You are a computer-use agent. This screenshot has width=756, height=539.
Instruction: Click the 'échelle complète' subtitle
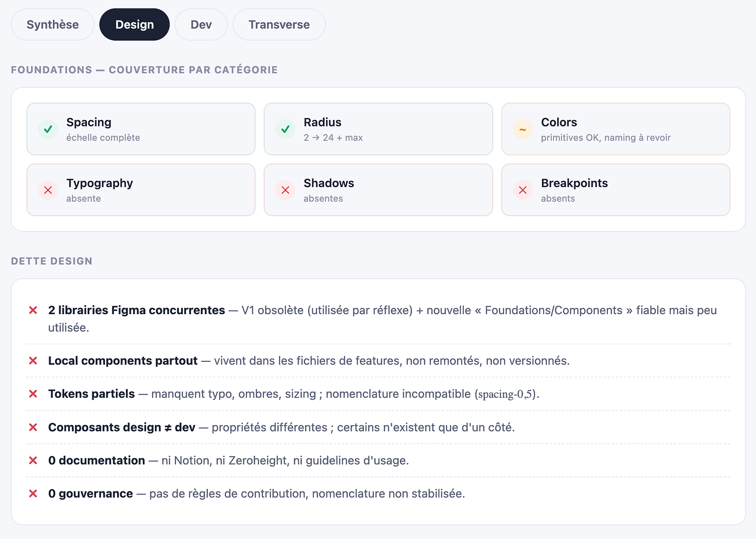(103, 137)
